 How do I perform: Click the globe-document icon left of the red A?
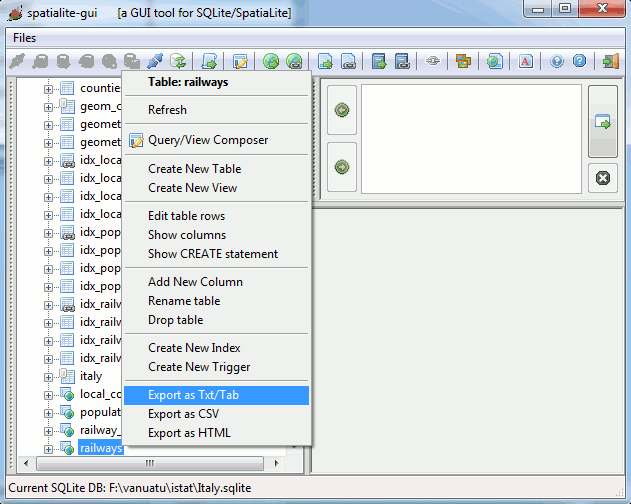(494, 61)
